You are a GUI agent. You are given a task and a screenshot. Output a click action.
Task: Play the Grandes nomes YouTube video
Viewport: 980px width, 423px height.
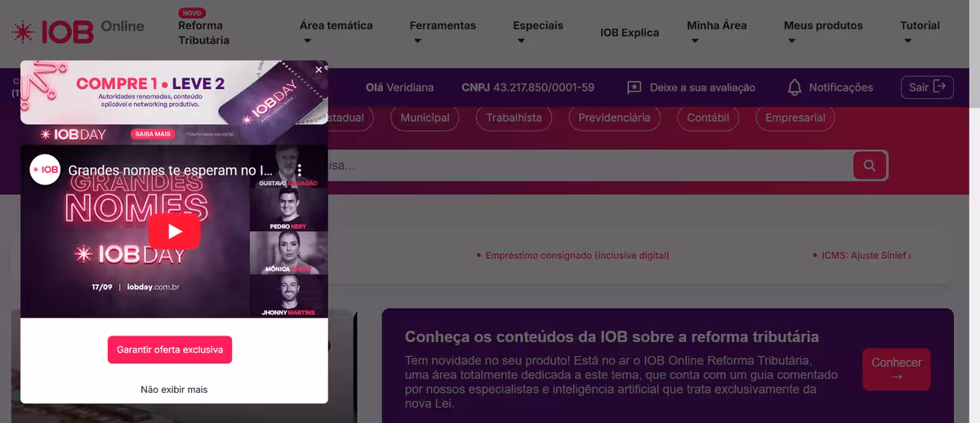pyautogui.click(x=174, y=231)
